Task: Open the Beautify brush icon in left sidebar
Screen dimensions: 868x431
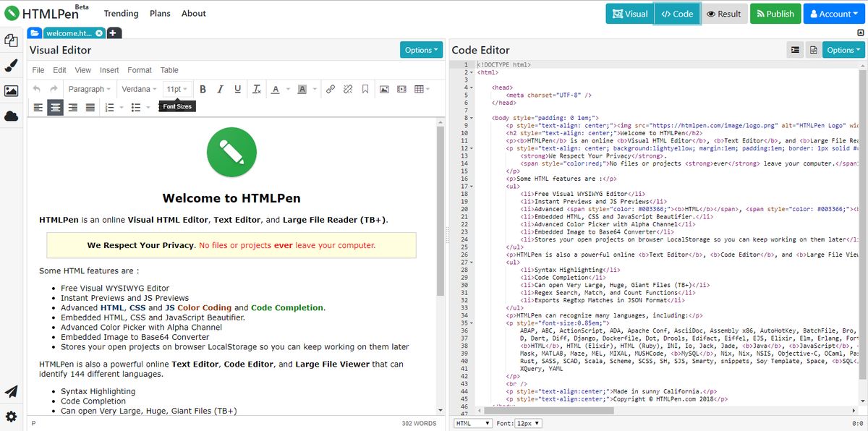Action: 11,65
